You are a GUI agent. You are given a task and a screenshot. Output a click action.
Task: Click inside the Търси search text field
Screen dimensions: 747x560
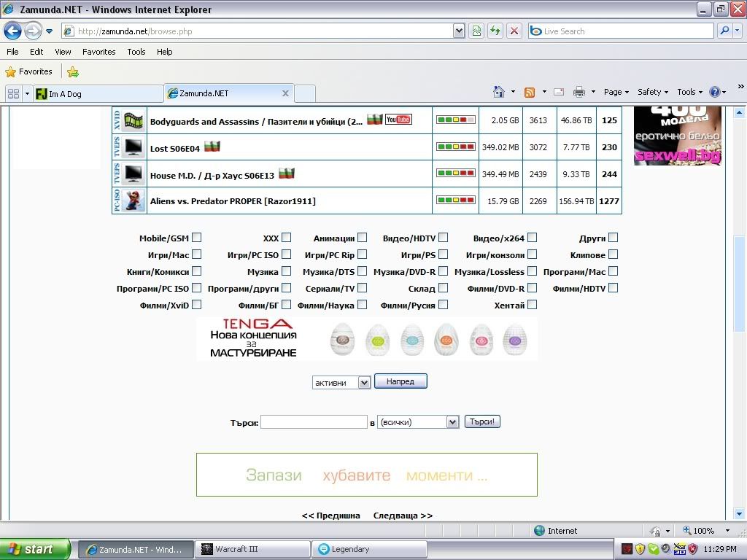click(314, 422)
